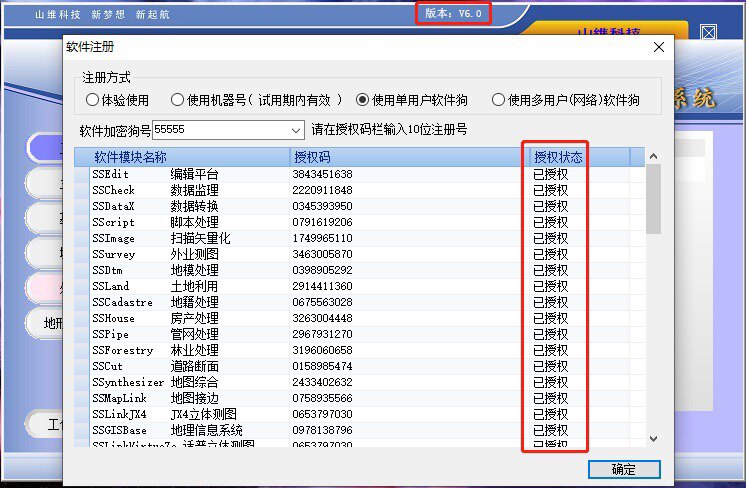
Task: Select the SSynthesizer 地图综合 row
Action: click(360, 382)
